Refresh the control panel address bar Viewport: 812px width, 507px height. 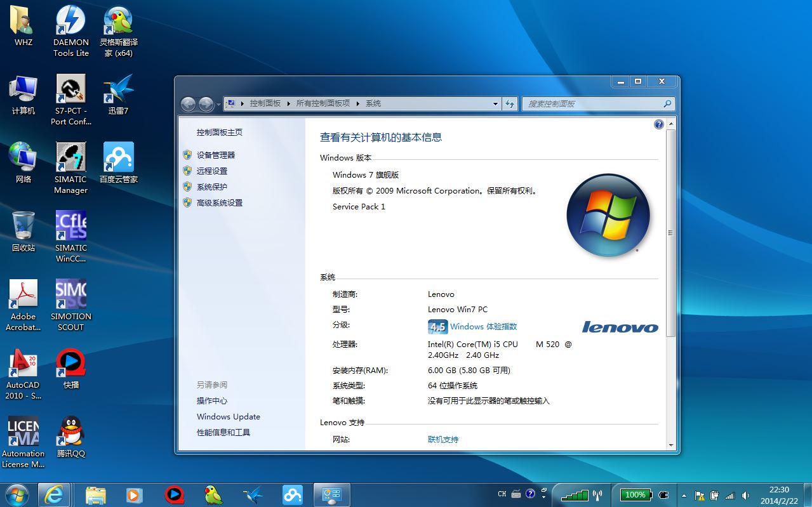click(510, 103)
